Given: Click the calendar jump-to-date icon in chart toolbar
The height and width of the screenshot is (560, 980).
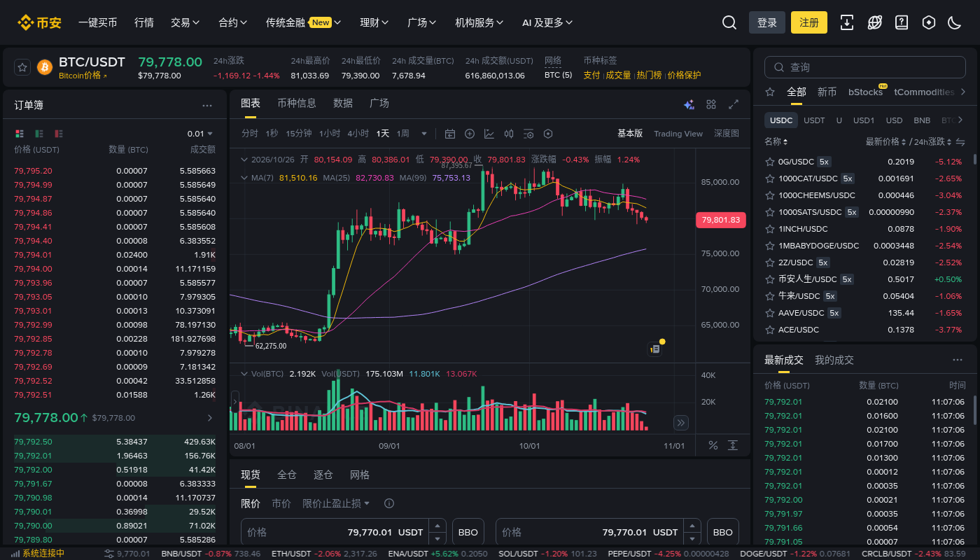Looking at the screenshot, I should 450,134.
